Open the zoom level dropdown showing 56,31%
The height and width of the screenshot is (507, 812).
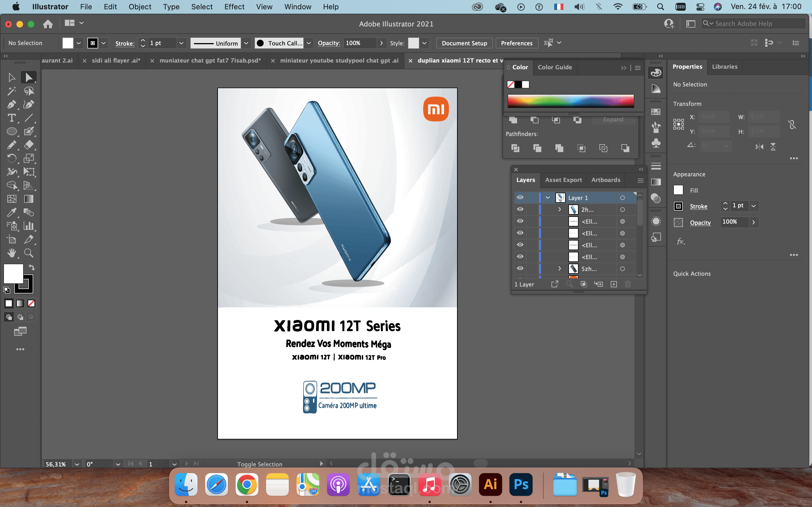[x=77, y=464]
